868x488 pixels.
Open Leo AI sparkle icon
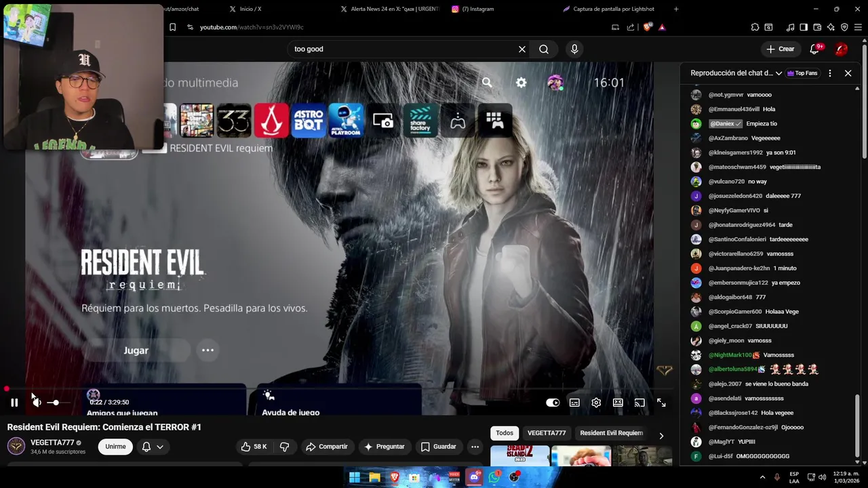pyautogui.click(x=831, y=27)
